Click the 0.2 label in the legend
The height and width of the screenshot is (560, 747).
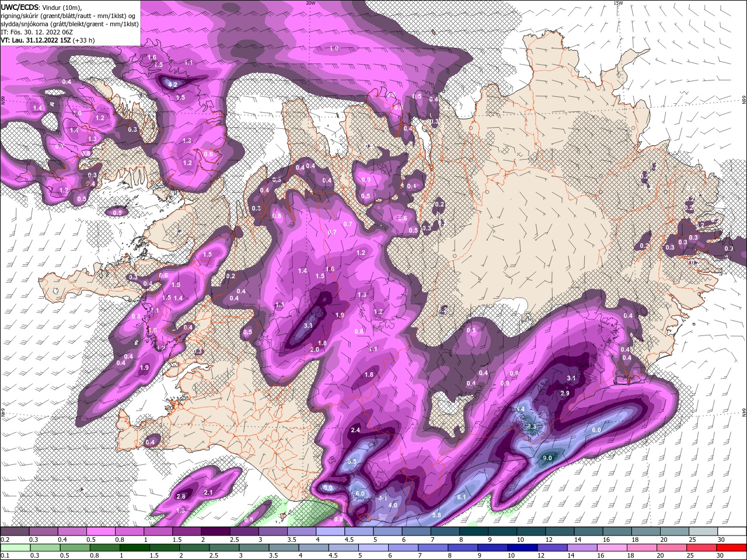[x=4, y=540]
